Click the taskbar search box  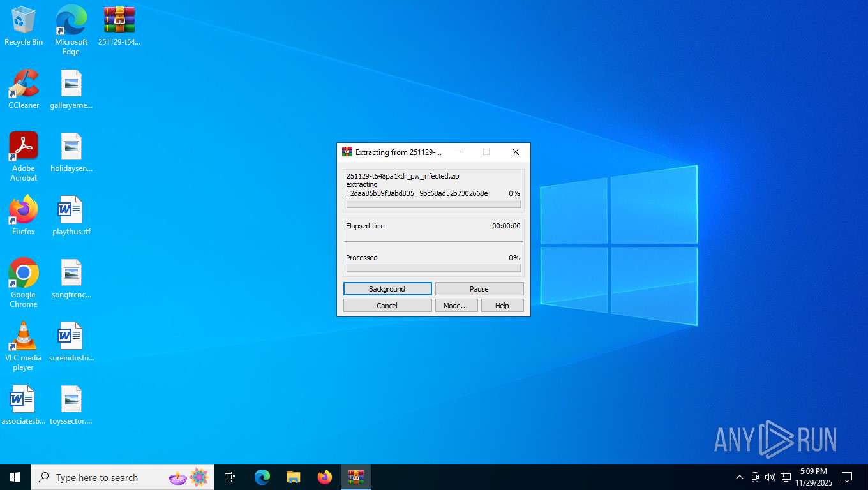tap(123, 477)
